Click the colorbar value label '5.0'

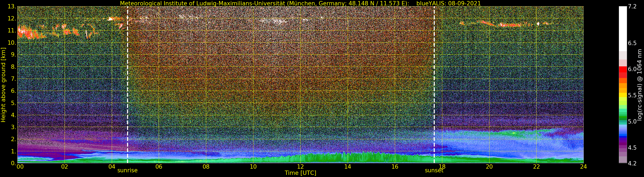632,121
